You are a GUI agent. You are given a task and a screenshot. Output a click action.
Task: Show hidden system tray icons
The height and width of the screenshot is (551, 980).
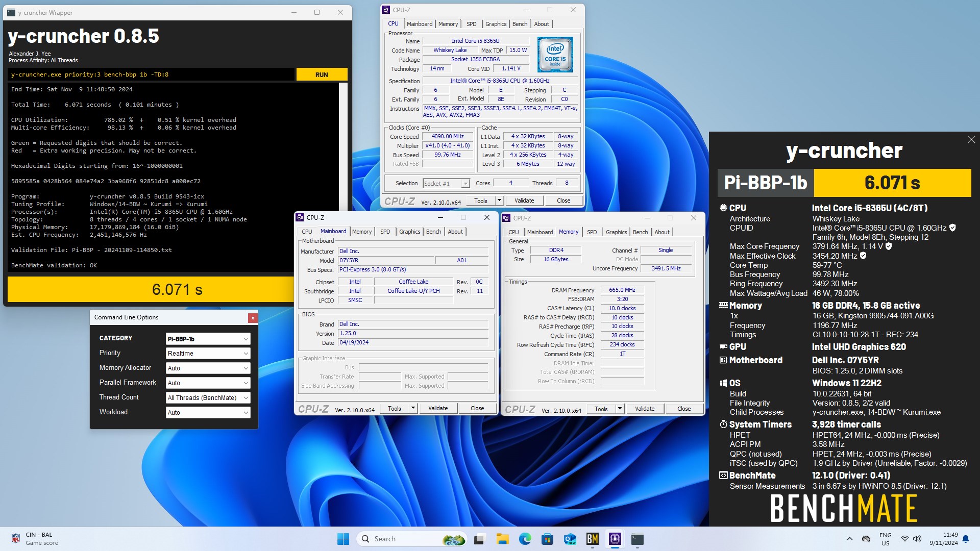click(849, 539)
